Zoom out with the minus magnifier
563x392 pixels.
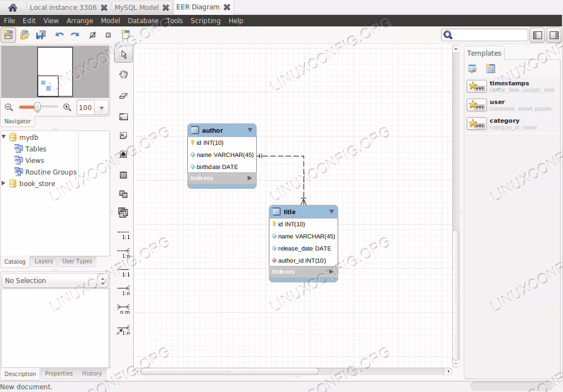(9, 107)
